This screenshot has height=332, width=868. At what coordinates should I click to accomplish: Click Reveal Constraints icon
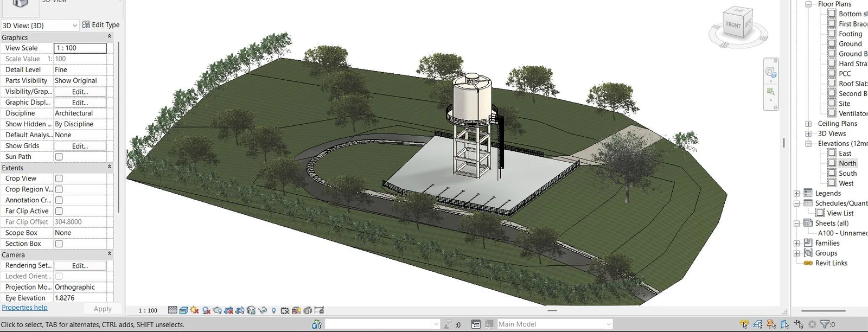point(319,310)
